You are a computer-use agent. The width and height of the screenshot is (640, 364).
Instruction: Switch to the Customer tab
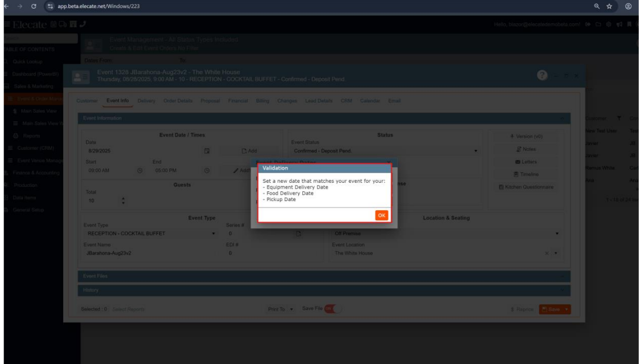pos(87,101)
